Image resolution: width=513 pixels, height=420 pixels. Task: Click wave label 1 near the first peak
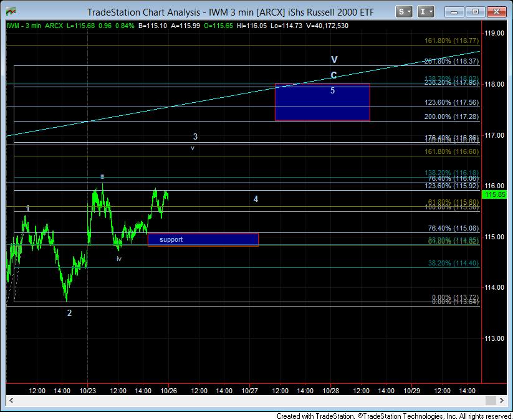tap(28, 208)
